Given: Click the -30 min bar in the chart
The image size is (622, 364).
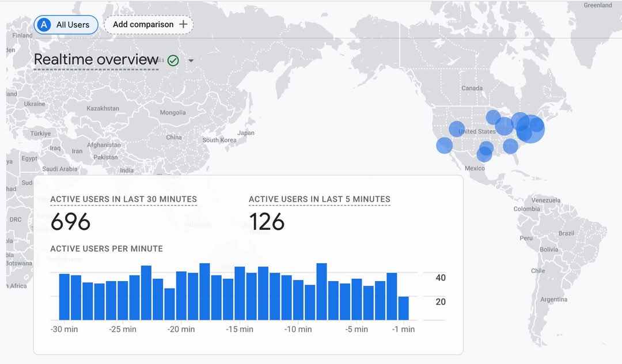Looking at the screenshot, I should point(65,297).
